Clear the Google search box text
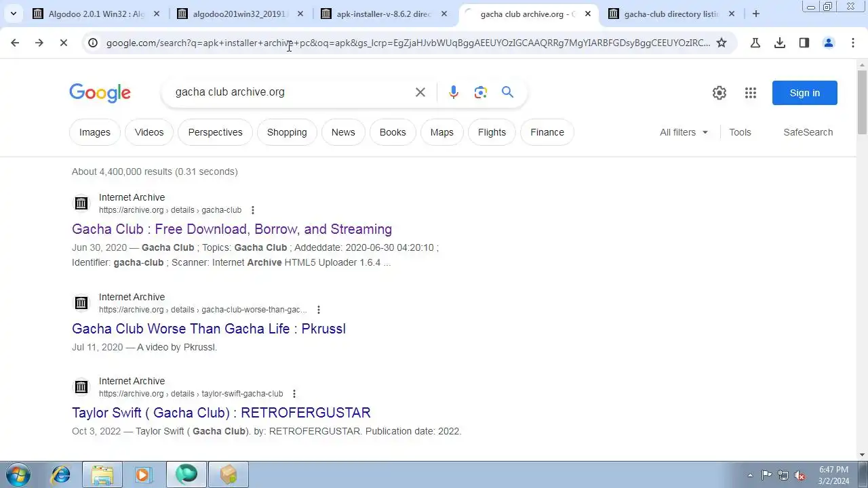868x488 pixels. click(420, 92)
